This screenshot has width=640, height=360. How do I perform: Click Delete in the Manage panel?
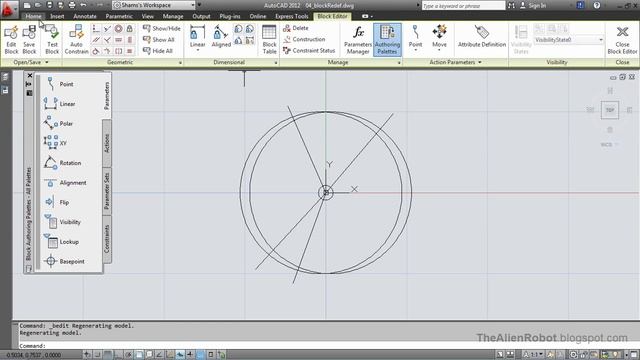pos(296,28)
